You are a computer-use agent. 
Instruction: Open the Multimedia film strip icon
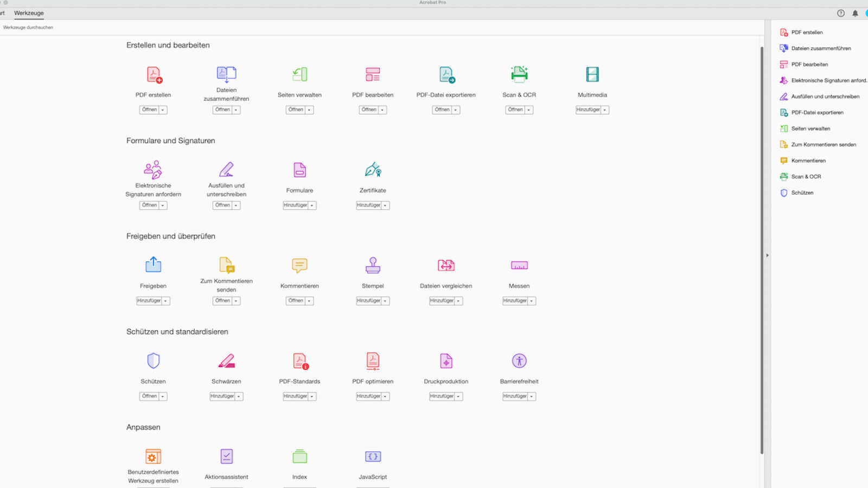592,75
